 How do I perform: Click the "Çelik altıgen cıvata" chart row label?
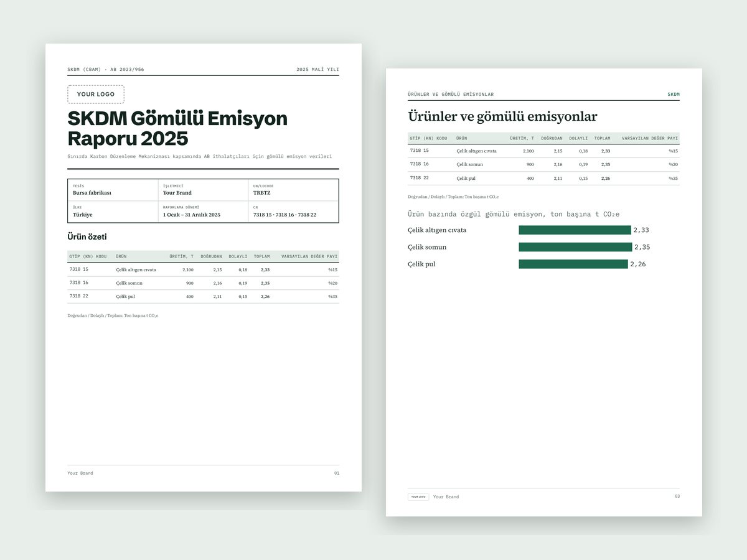[437, 230]
